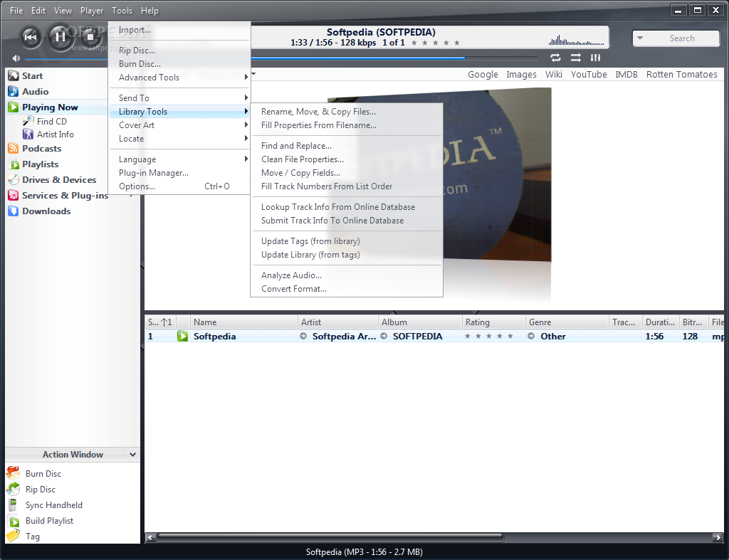Open the Playlists icon
The width and height of the screenshot is (729, 560).
[14, 164]
